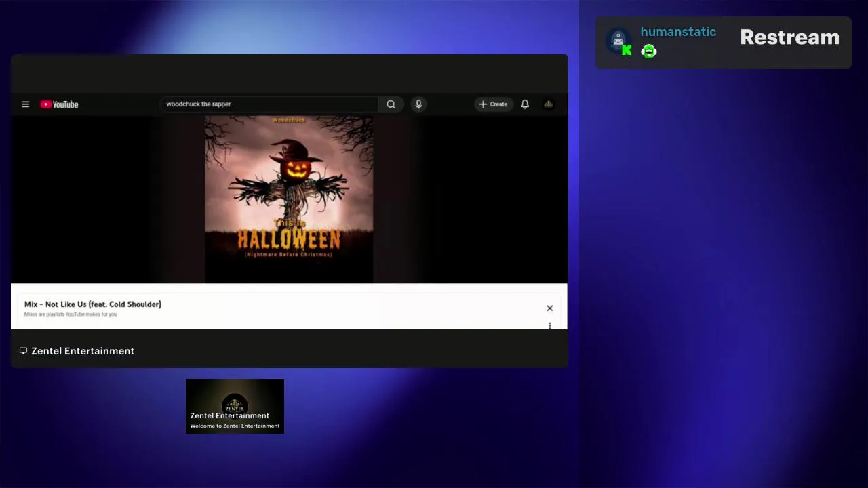Open the YouTube account avatar menu

tap(549, 104)
